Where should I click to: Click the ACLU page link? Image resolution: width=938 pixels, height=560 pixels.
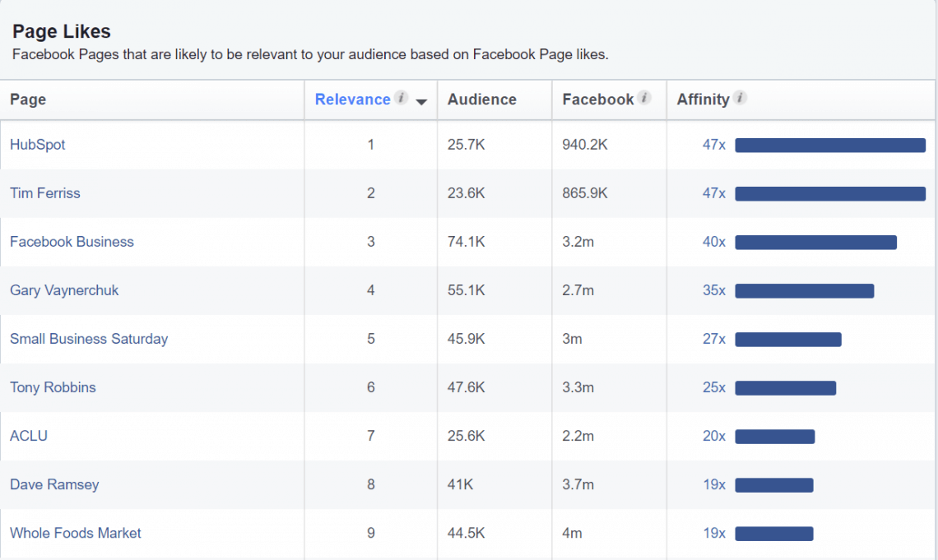pyautogui.click(x=29, y=436)
